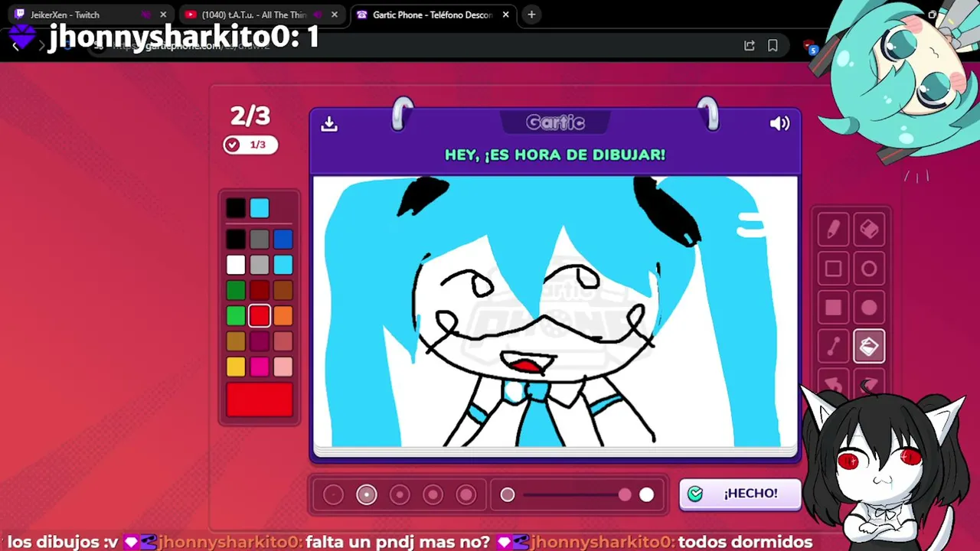Click the black swatch in the recent colors row

pyautogui.click(x=236, y=207)
